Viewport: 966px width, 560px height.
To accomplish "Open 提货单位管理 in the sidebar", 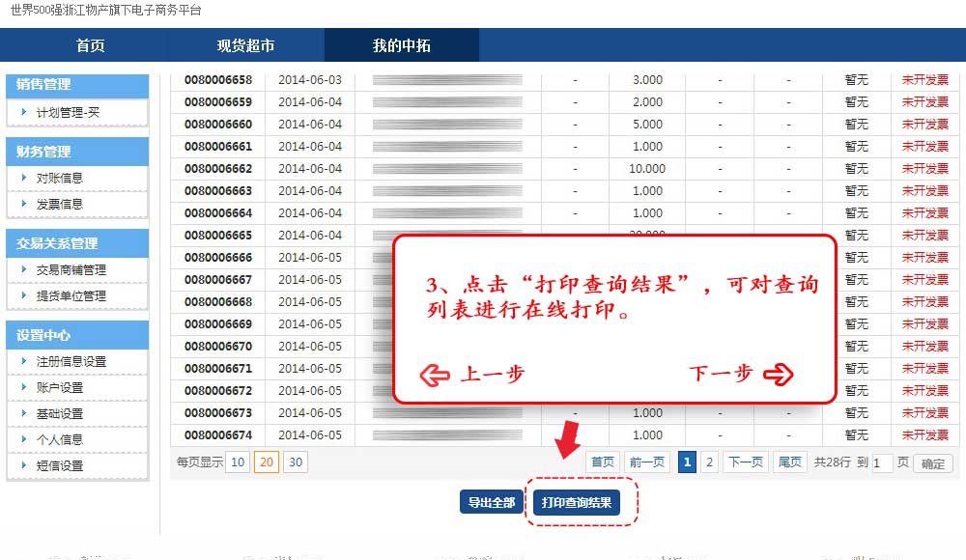I will (71, 295).
